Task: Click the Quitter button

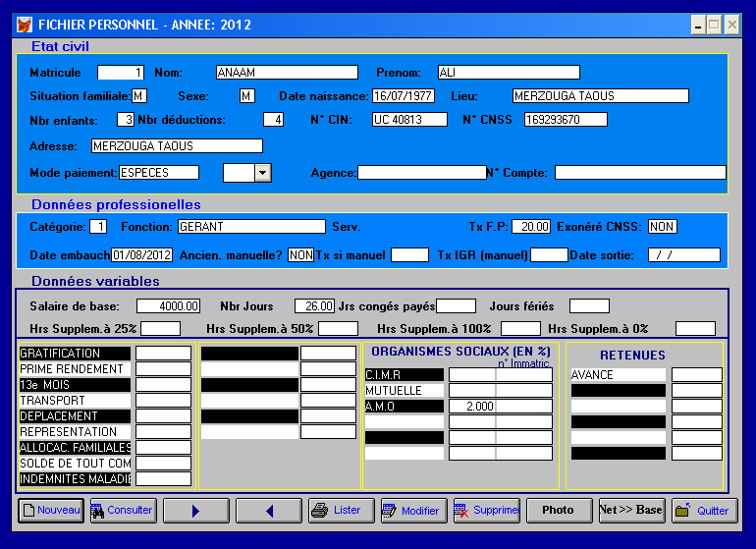Action: point(705,511)
